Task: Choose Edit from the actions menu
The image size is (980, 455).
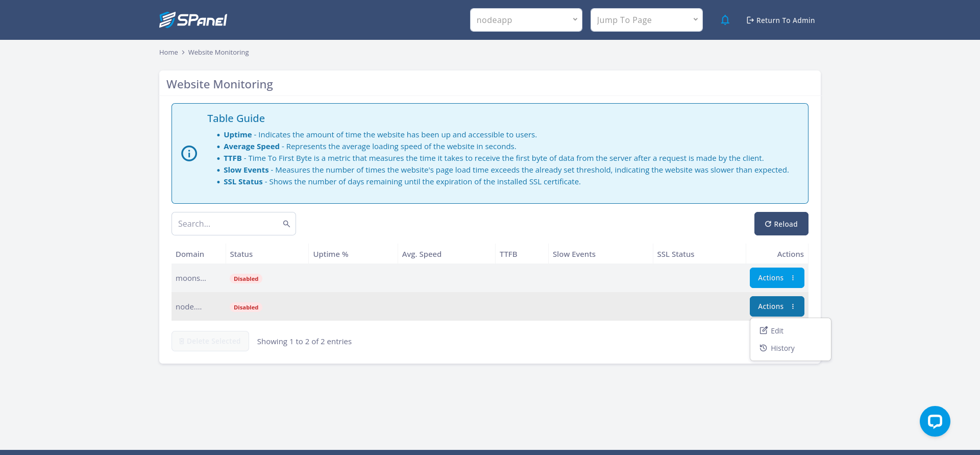Action: 790,330
